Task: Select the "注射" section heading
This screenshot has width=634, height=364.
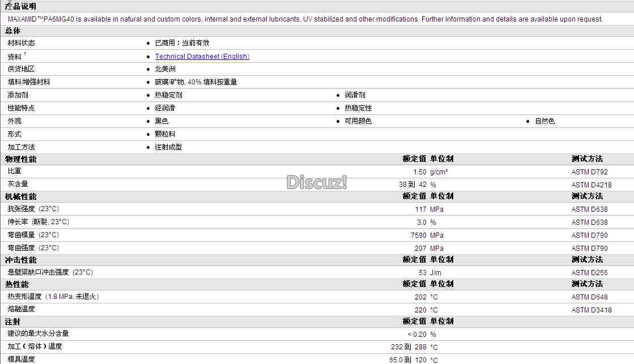Action: click(12, 322)
